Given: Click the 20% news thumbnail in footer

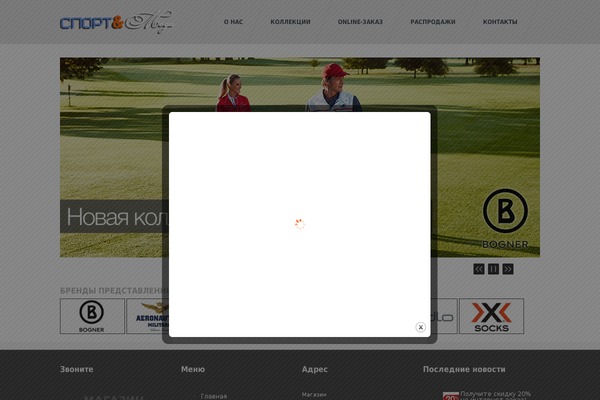Looking at the screenshot, I should click(451, 396).
